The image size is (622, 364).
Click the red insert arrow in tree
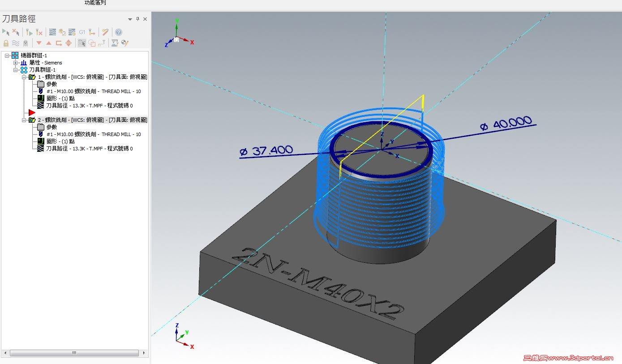coord(32,112)
